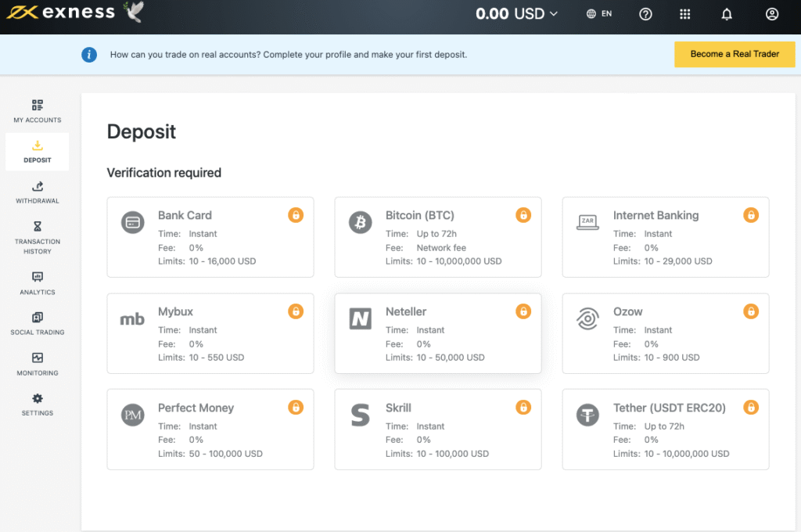Open Settings from the sidebar

pyautogui.click(x=37, y=404)
